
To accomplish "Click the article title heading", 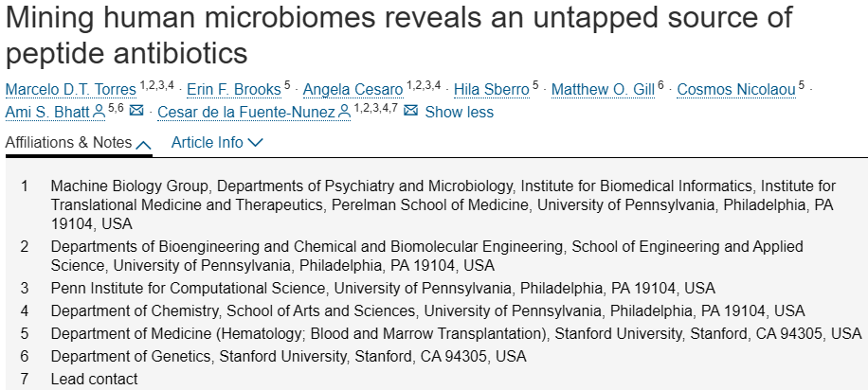I will click(399, 35).
